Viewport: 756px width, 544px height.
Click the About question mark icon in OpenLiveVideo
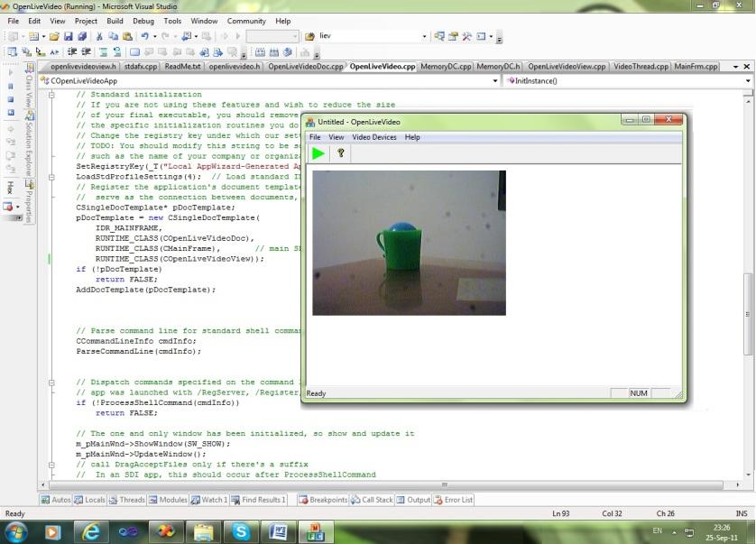click(x=341, y=152)
